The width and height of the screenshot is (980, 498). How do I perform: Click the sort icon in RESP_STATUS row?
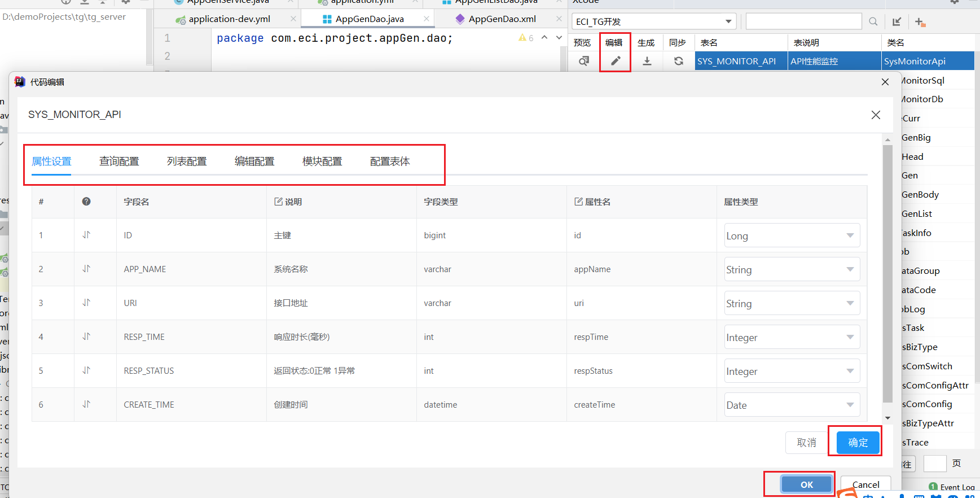pos(86,370)
